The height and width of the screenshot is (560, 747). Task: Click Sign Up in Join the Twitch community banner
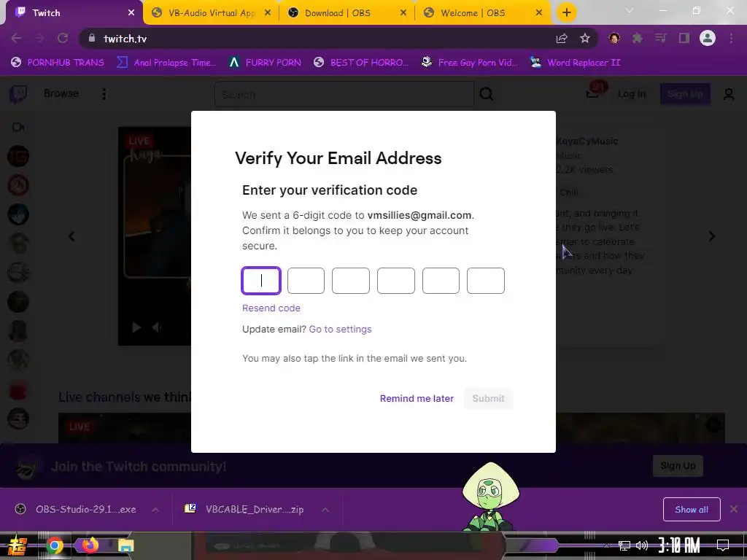pyautogui.click(x=678, y=466)
